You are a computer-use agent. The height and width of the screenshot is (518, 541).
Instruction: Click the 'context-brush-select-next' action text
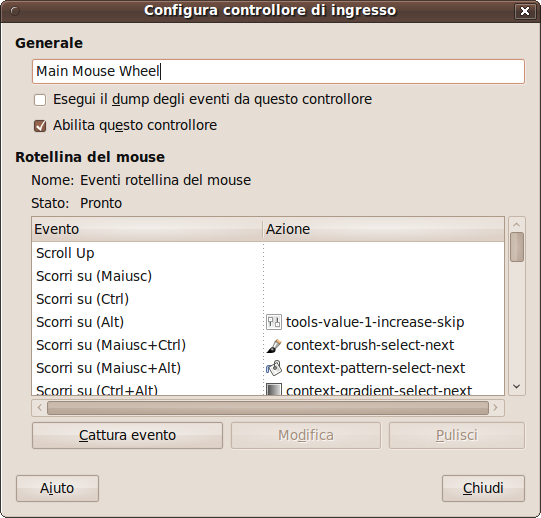coord(370,345)
